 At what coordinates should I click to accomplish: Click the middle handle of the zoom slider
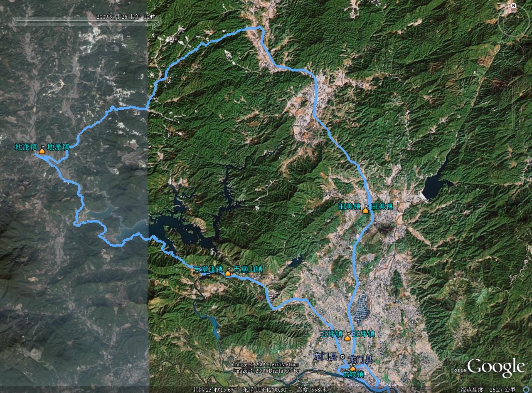pos(514,107)
